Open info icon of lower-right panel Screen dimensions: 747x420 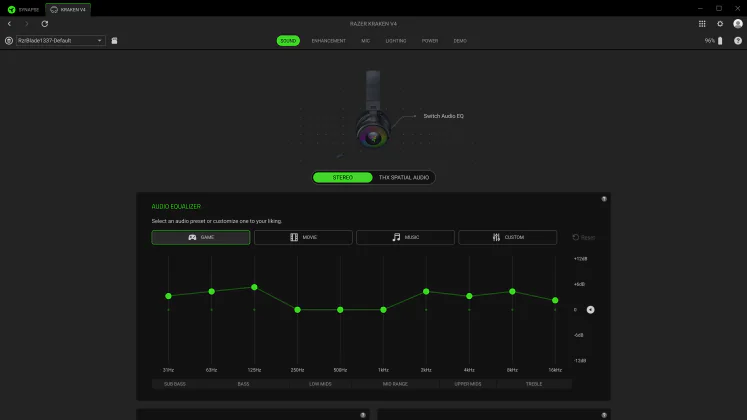coord(604,415)
